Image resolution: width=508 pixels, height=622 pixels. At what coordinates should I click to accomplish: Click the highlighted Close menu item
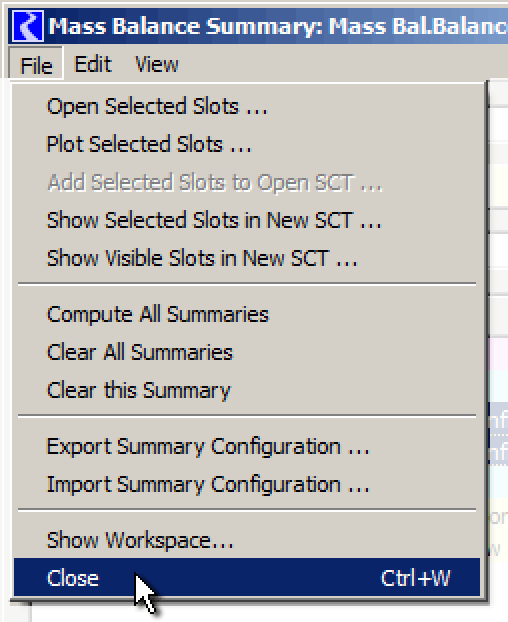click(x=247, y=578)
